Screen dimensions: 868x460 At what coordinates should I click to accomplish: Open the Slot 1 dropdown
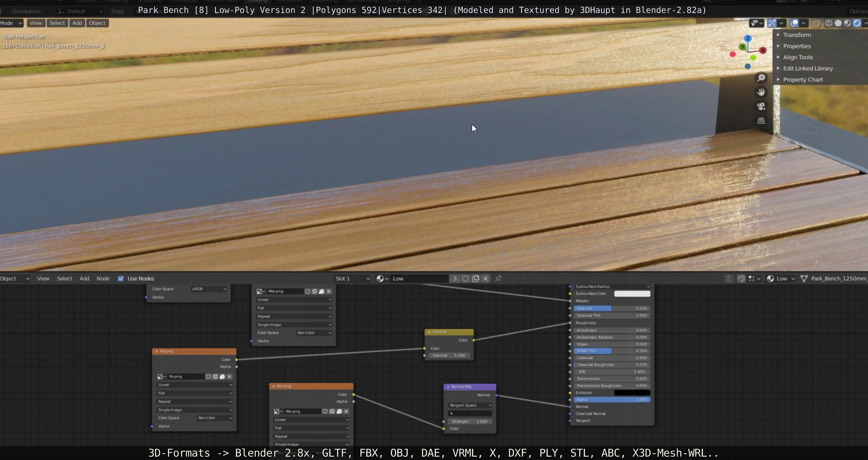[352, 278]
